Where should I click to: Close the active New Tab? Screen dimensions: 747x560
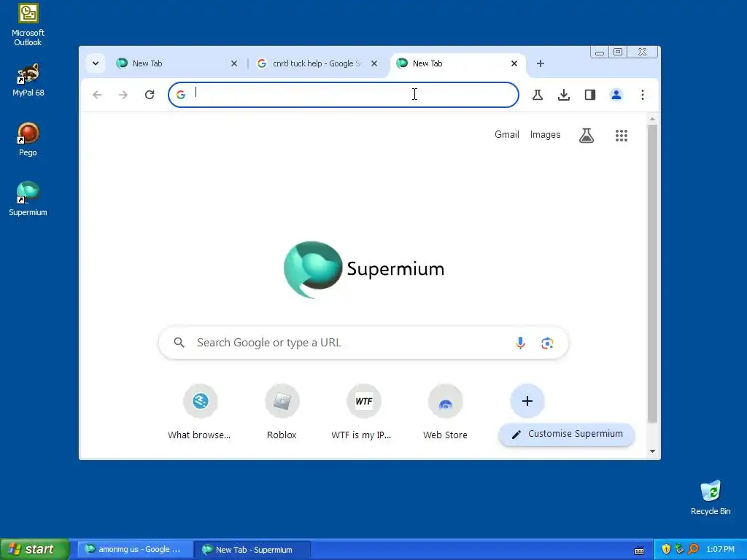coord(514,63)
